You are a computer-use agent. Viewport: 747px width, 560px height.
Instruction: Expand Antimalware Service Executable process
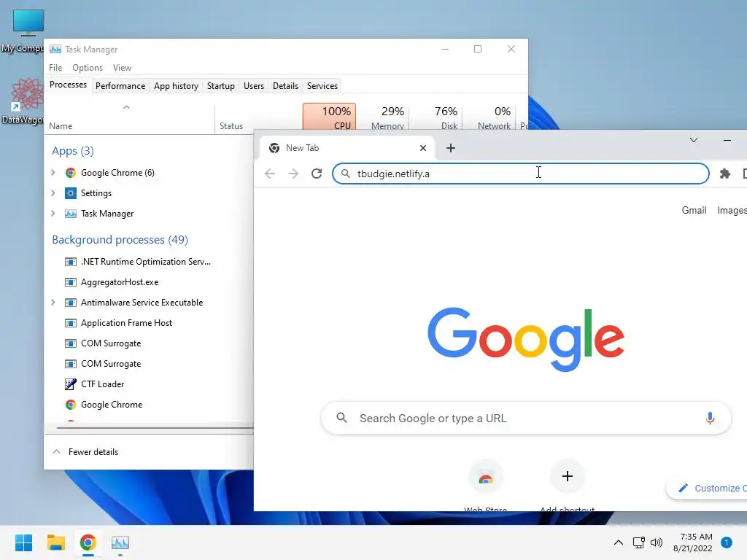click(x=53, y=303)
